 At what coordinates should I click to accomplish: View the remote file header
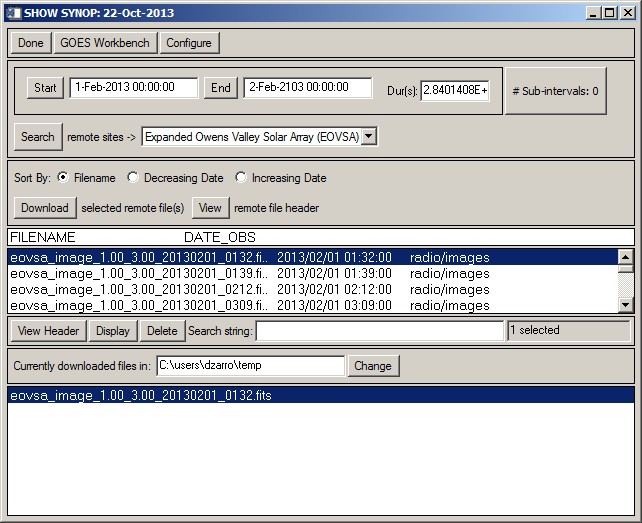210,208
